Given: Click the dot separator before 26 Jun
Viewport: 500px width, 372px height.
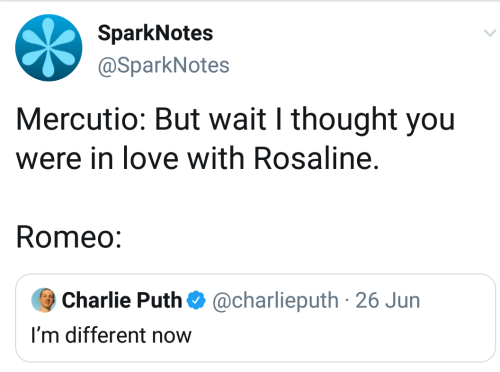Looking at the screenshot, I should point(347,301).
